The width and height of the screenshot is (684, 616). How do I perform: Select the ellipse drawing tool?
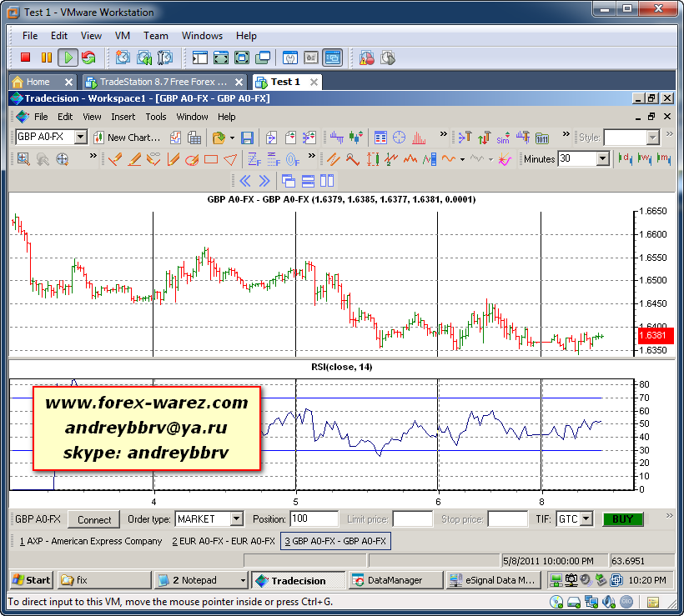[x=191, y=159]
